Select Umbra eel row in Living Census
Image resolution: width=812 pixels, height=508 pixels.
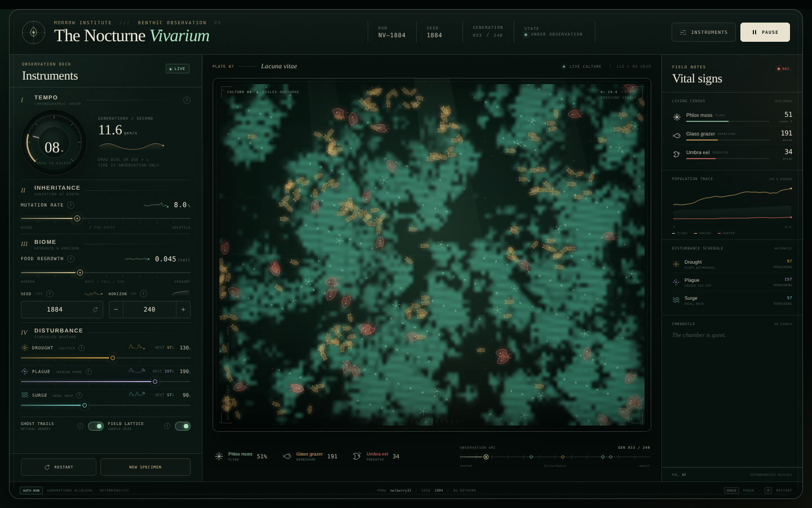coord(732,154)
